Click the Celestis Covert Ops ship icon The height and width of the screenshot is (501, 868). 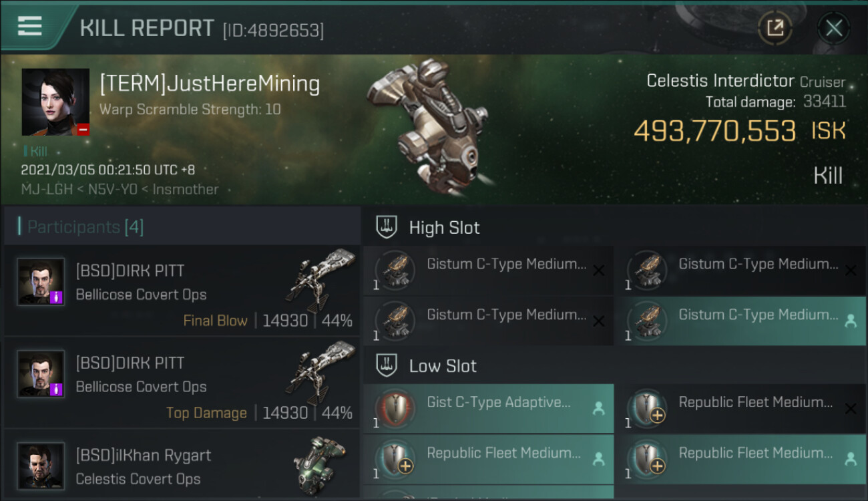[320, 462]
